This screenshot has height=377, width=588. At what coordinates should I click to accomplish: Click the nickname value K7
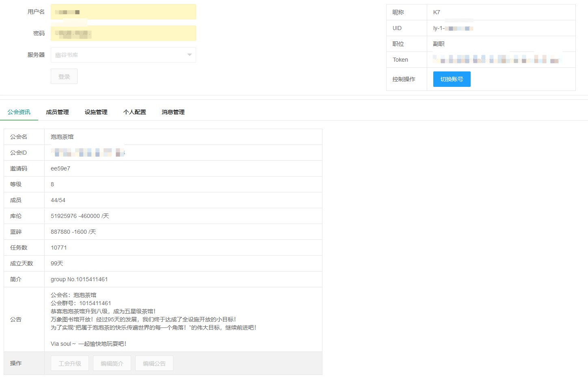tap(437, 12)
